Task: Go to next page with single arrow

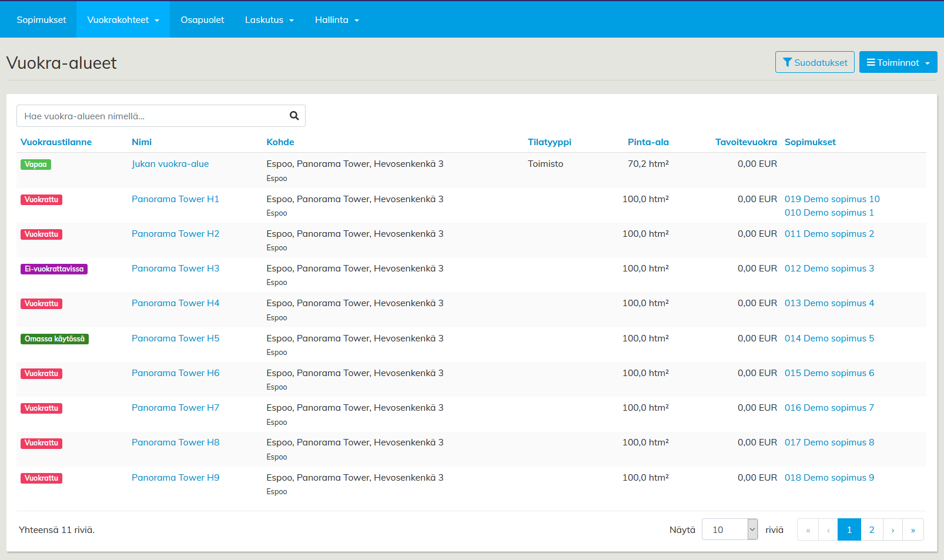Action: [x=892, y=529]
